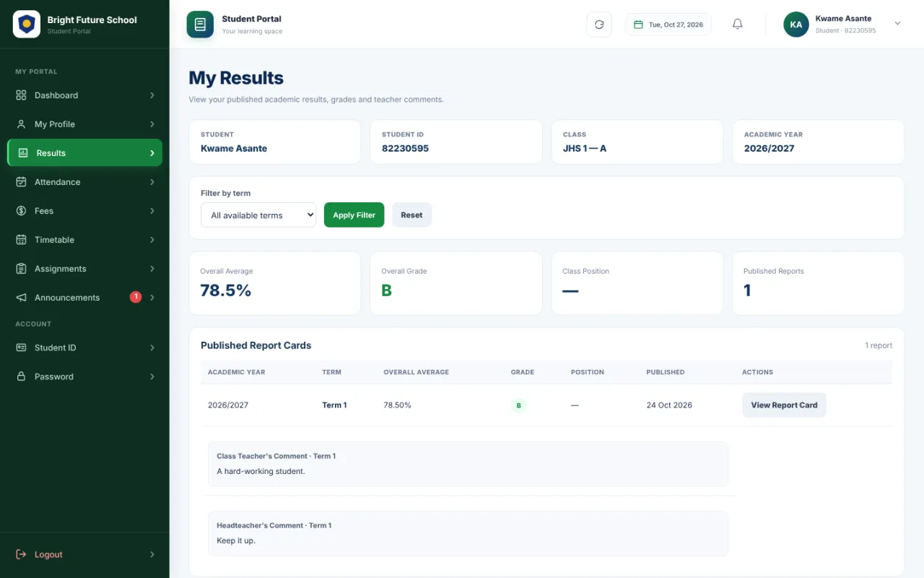Click the Assignments clipboard icon
The width and height of the screenshot is (924, 578).
pyautogui.click(x=21, y=269)
